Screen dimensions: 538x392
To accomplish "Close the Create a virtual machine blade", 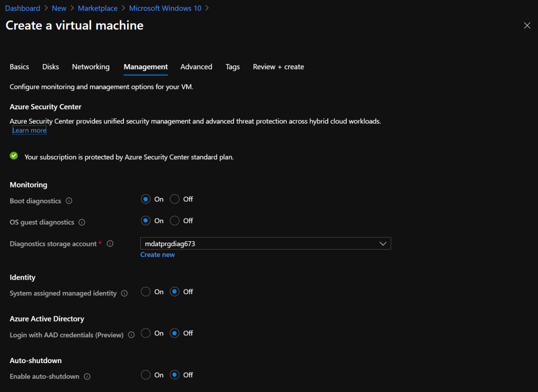I will coord(527,25).
